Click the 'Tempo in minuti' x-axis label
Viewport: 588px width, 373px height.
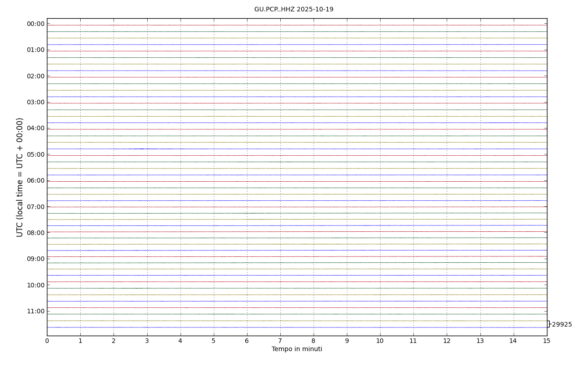point(297,349)
